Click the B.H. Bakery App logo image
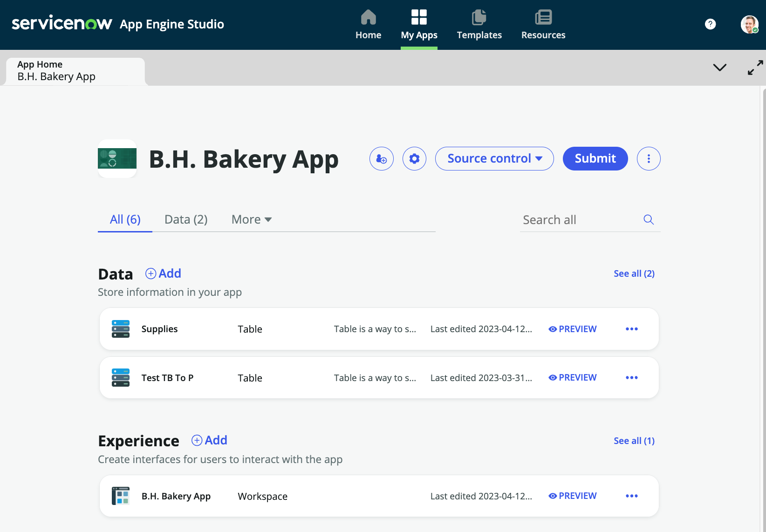This screenshot has width=766, height=532. click(117, 158)
